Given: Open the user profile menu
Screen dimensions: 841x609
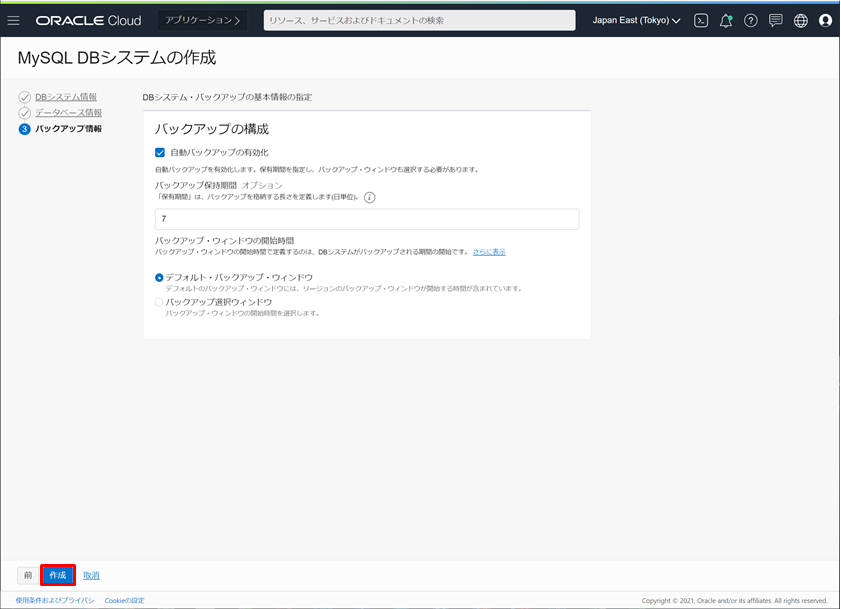Looking at the screenshot, I should point(825,20).
